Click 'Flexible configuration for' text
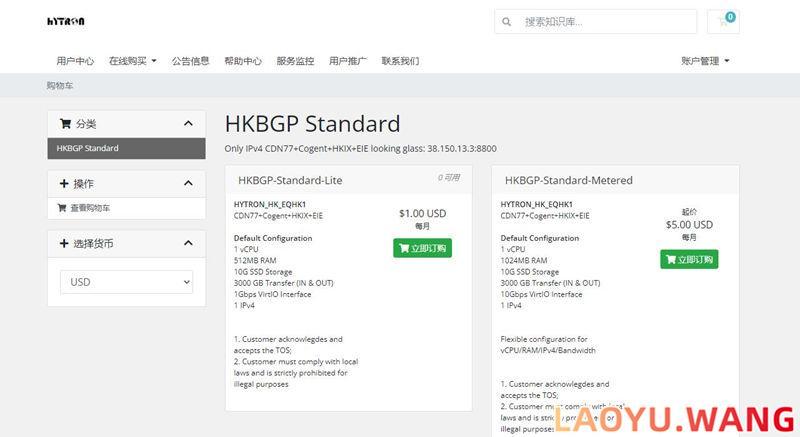This screenshot has width=800, height=437. [x=544, y=339]
